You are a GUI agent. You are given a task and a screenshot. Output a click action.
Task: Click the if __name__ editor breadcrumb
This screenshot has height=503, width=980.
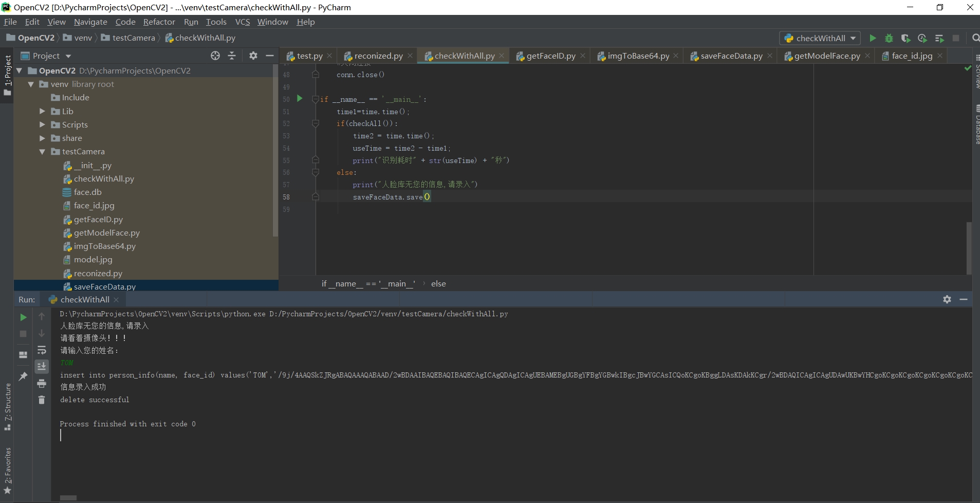click(368, 283)
